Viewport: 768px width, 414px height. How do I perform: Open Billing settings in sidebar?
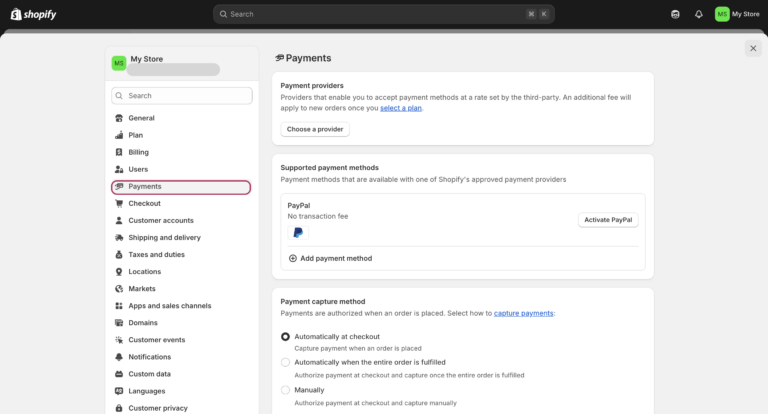138,152
